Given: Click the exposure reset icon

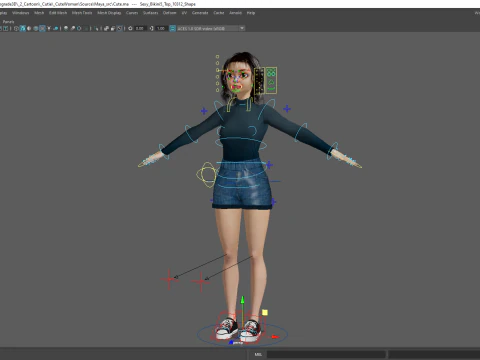Looking at the screenshot, I should click(x=130, y=28).
